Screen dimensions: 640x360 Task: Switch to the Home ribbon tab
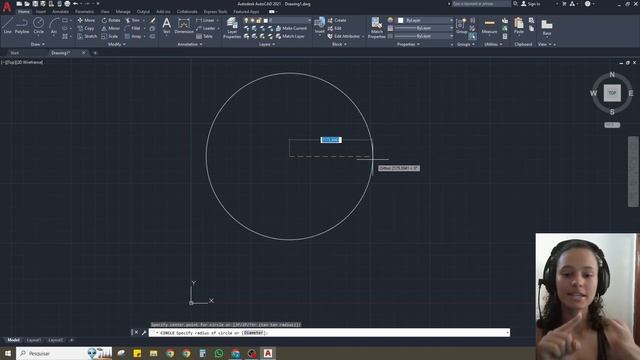23,12
